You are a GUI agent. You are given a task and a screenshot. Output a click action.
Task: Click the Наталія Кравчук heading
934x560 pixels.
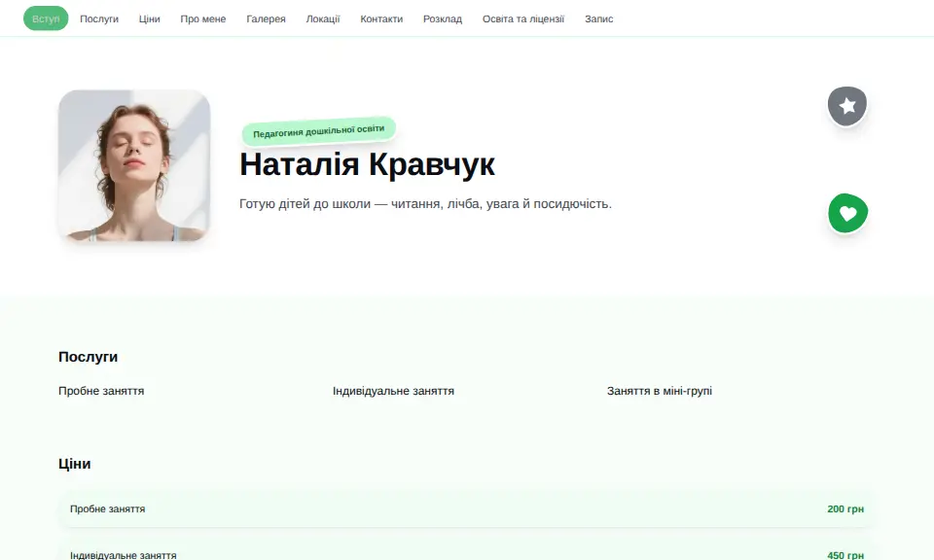click(x=367, y=164)
